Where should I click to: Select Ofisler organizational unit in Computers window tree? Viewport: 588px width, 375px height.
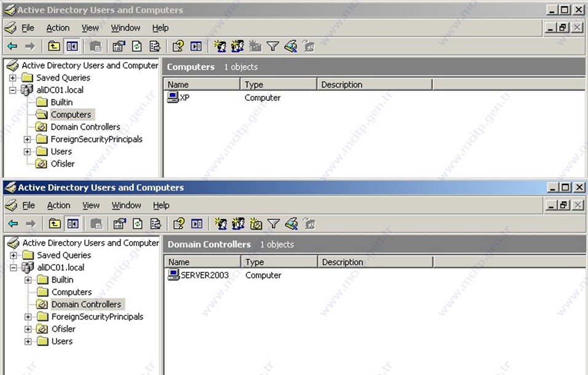(x=62, y=164)
